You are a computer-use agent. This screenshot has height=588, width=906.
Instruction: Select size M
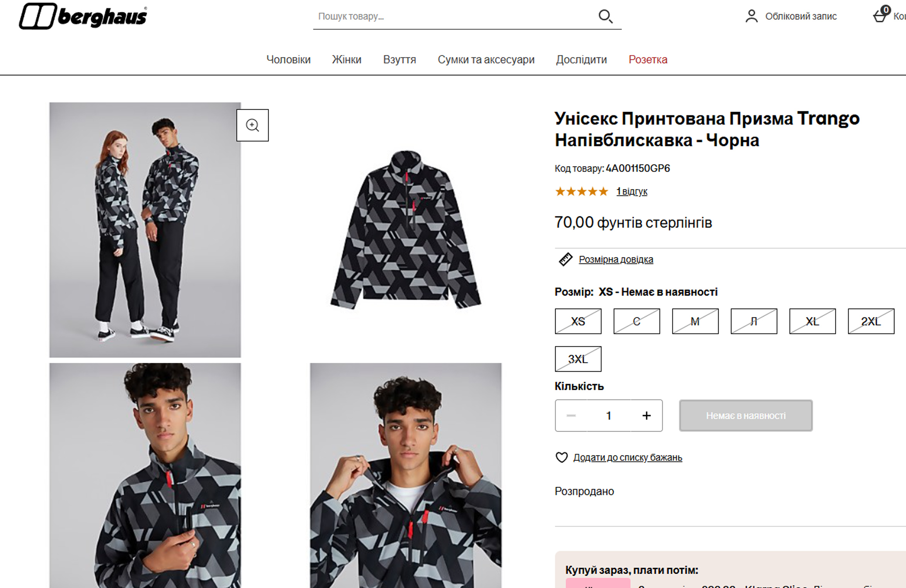point(695,321)
